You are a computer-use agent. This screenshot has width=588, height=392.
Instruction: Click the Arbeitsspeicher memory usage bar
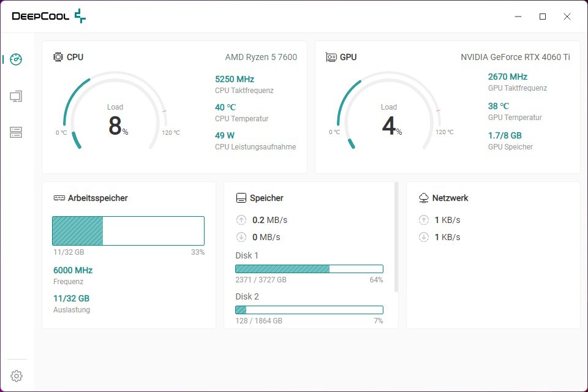click(x=128, y=231)
